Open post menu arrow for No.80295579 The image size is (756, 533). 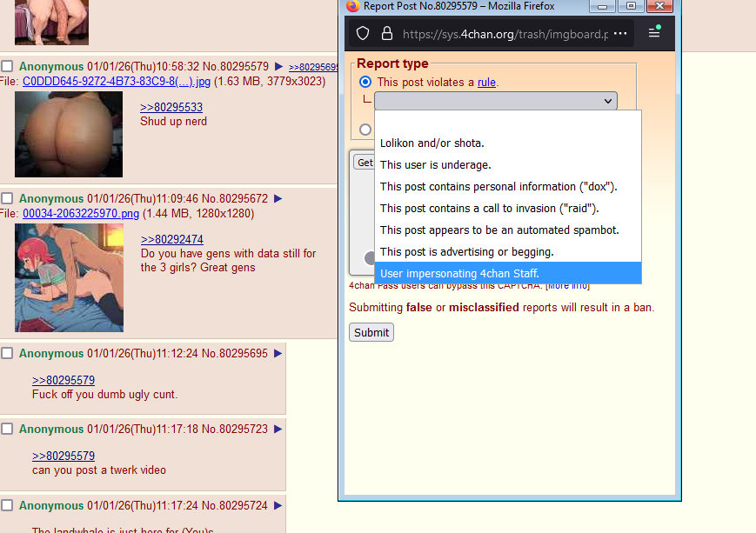tap(278, 66)
